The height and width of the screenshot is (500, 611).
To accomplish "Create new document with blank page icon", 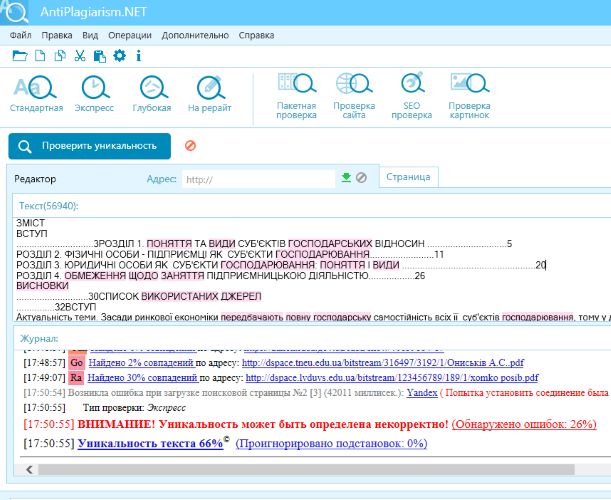I will coord(40,56).
